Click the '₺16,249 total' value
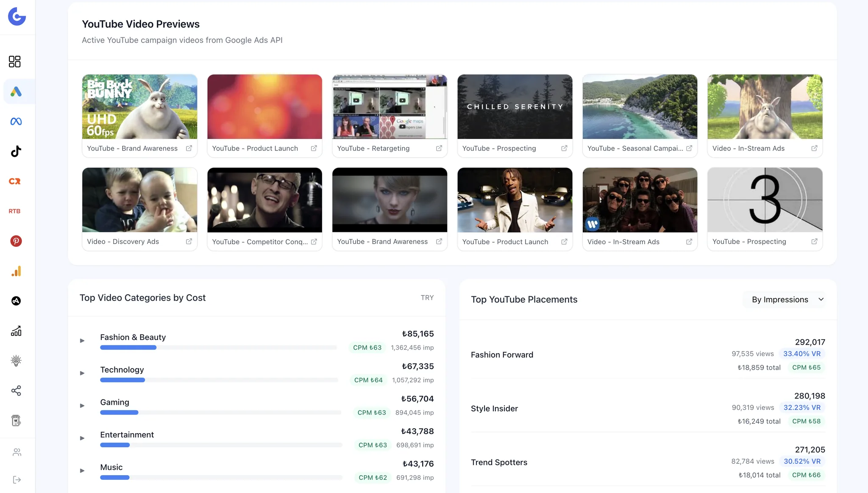This screenshot has height=493, width=868. click(759, 421)
